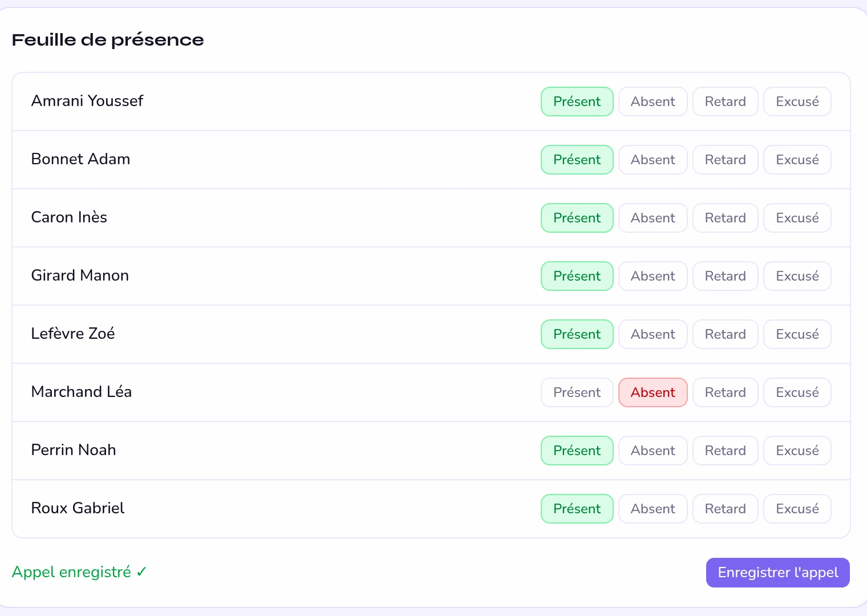Select Présent for Lefèvre Zoé

(x=577, y=334)
